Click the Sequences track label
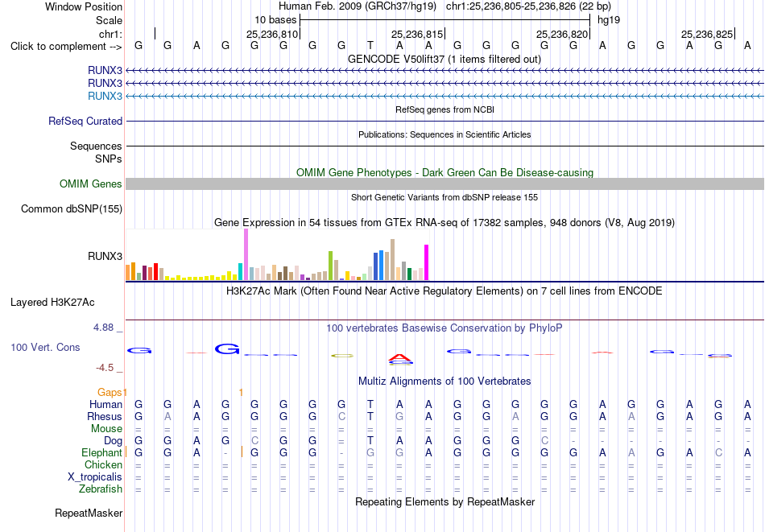765x532 pixels. [x=96, y=146]
